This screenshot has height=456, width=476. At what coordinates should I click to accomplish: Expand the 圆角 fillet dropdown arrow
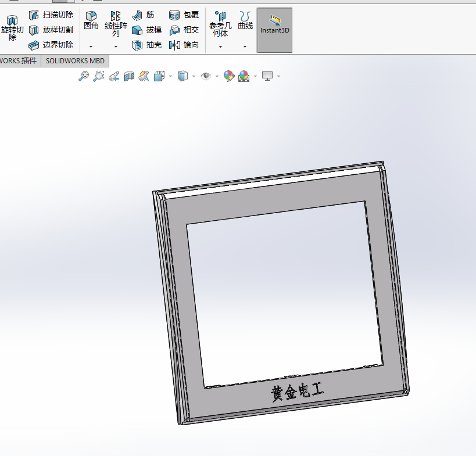pos(91,46)
